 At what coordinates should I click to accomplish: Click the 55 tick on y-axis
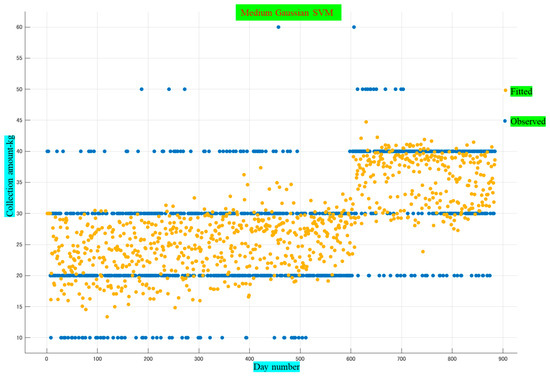click(x=19, y=58)
